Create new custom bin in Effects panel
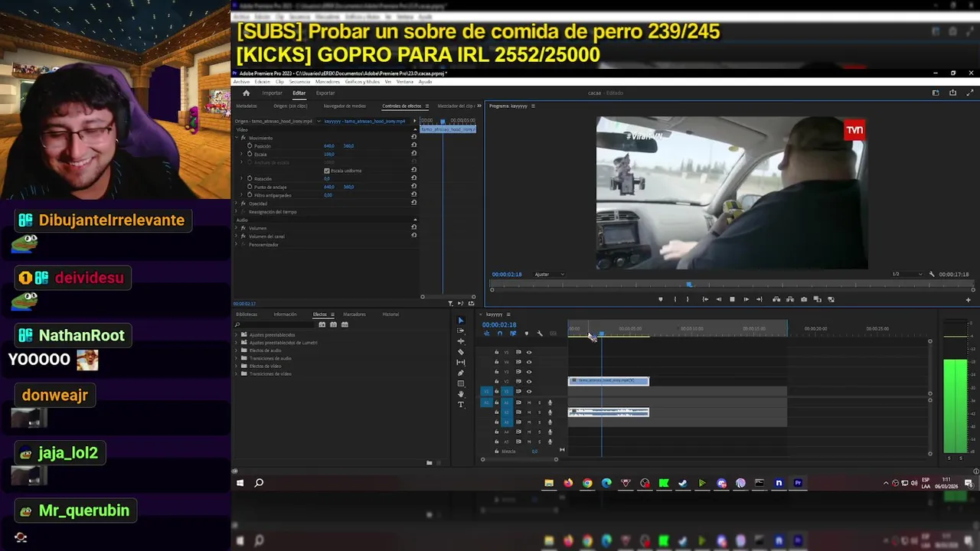980x551 pixels. tap(429, 462)
